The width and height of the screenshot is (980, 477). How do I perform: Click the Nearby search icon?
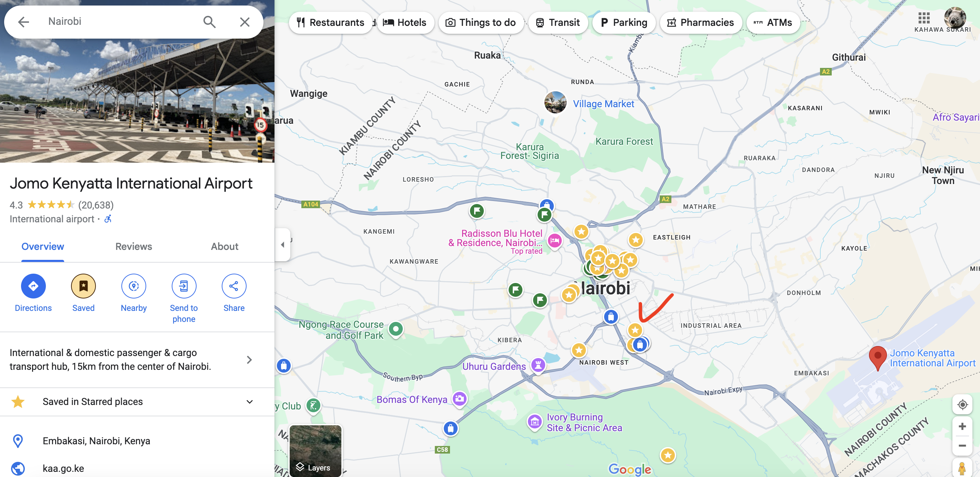click(133, 286)
